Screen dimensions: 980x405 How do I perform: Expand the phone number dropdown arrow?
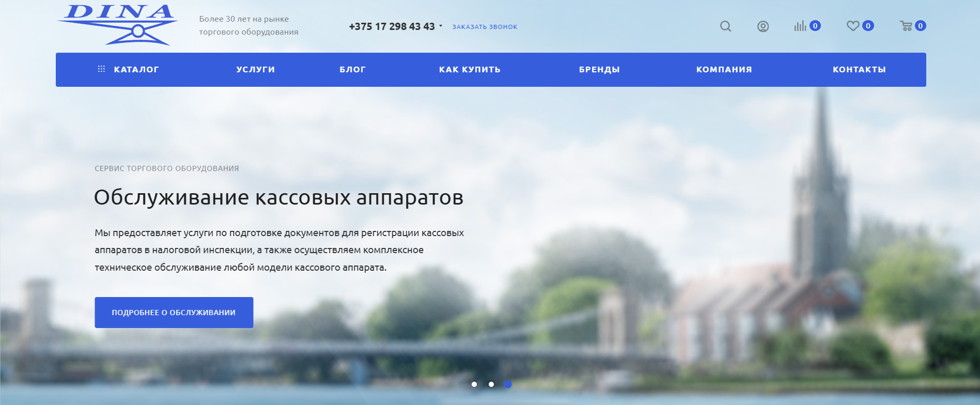point(441,26)
